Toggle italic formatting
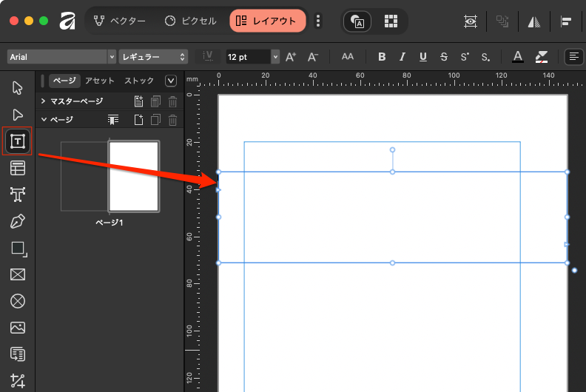 click(x=403, y=57)
